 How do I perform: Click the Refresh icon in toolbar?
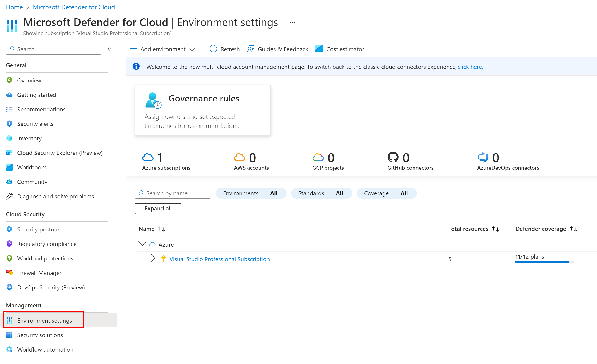pos(213,49)
